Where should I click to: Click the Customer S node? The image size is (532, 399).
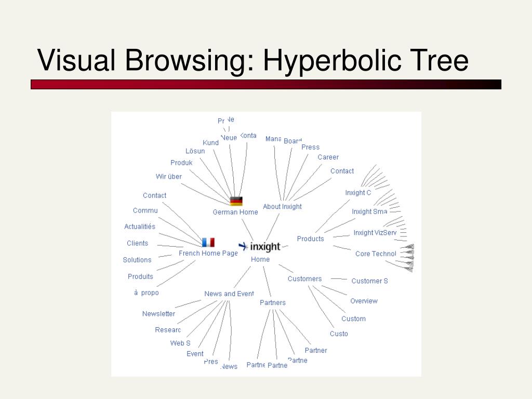coord(369,281)
